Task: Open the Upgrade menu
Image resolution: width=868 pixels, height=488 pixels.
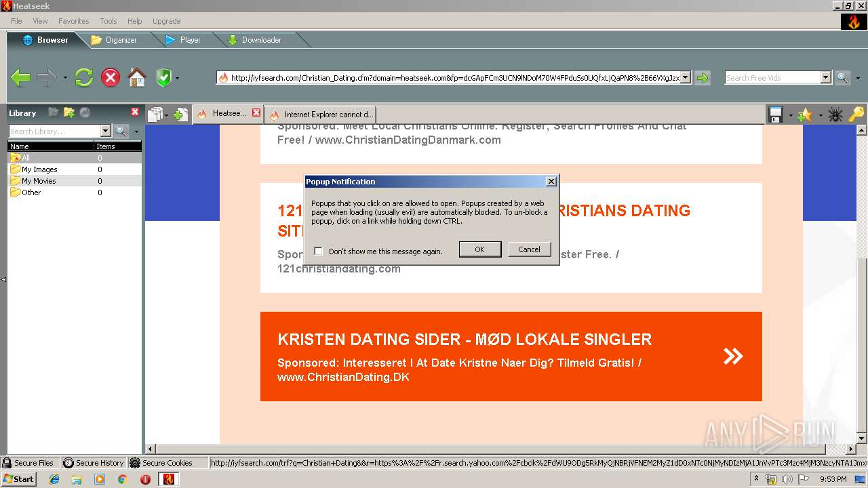Action: 166,21
